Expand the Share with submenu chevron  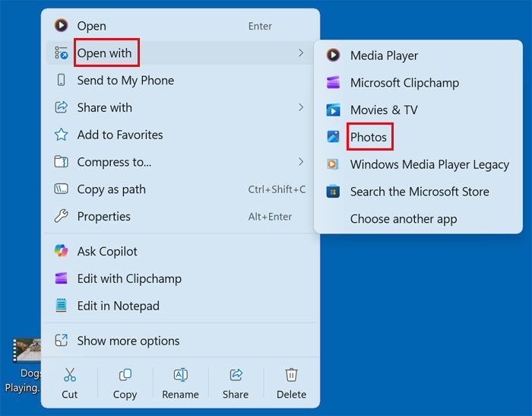click(x=301, y=107)
